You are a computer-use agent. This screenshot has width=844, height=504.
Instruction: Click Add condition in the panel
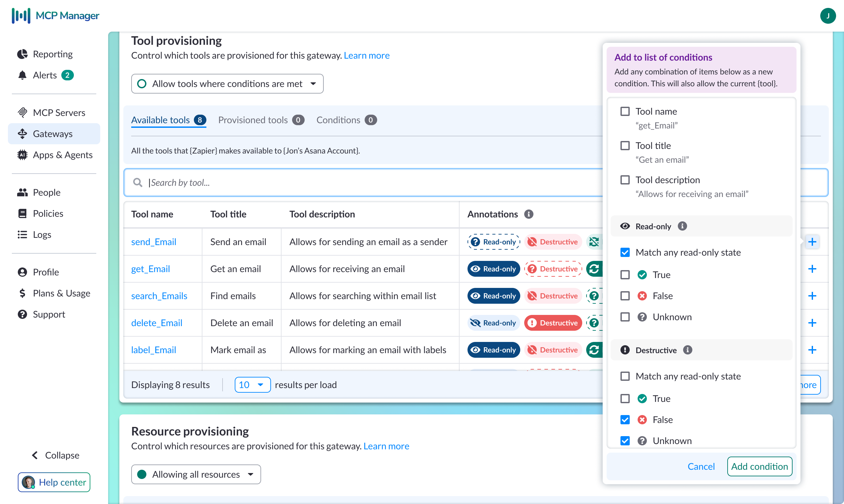point(759,466)
